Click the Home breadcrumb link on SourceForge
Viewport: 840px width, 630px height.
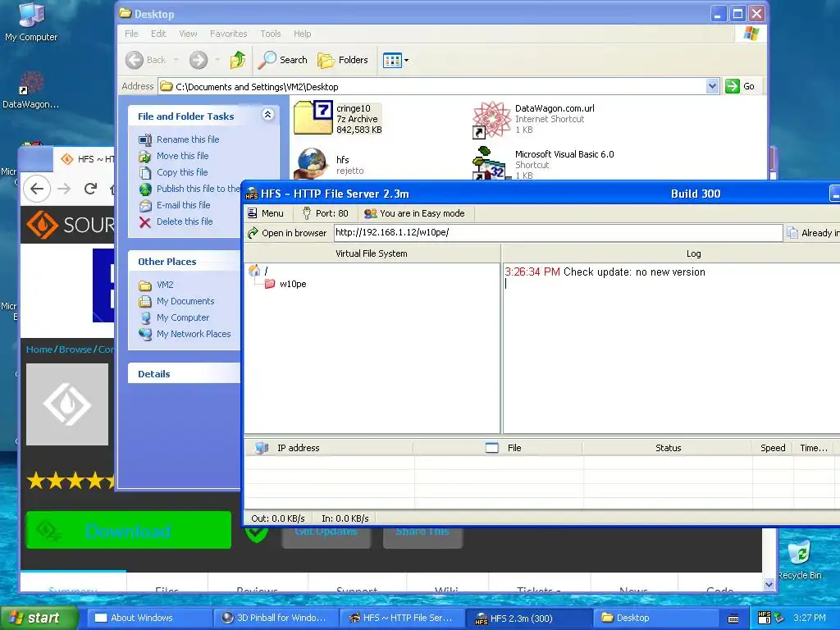point(39,349)
